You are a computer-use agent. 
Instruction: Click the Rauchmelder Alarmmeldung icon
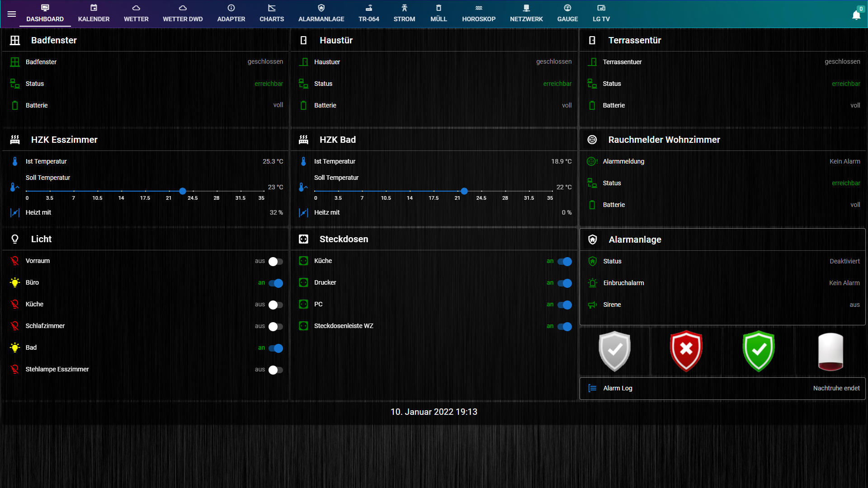592,161
